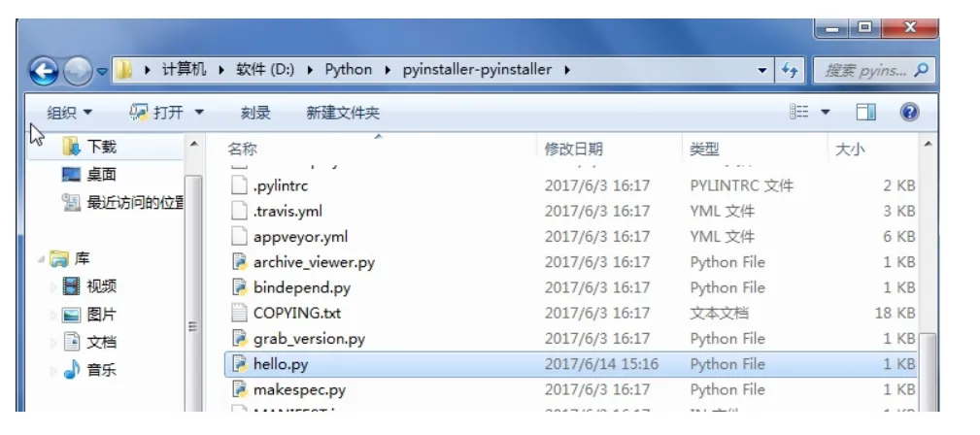The height and width of the screenshot is (435, 980).
Task: Go back with the blue Back arrow
Action: (44, 71)
